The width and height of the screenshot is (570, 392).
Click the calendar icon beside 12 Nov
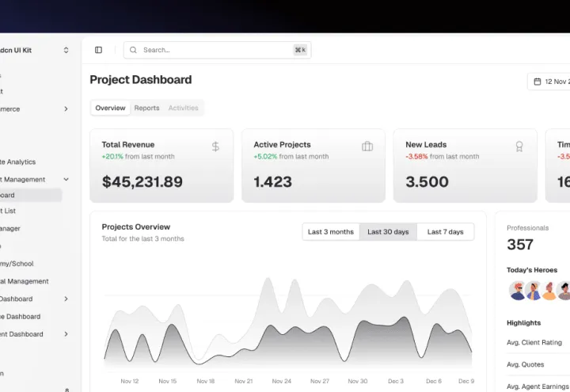[x=538, y=82]
